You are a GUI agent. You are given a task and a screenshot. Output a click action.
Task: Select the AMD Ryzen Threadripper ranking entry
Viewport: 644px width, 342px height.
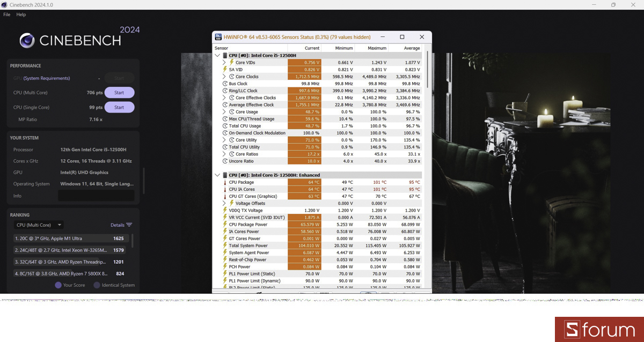tap(71, 262)
